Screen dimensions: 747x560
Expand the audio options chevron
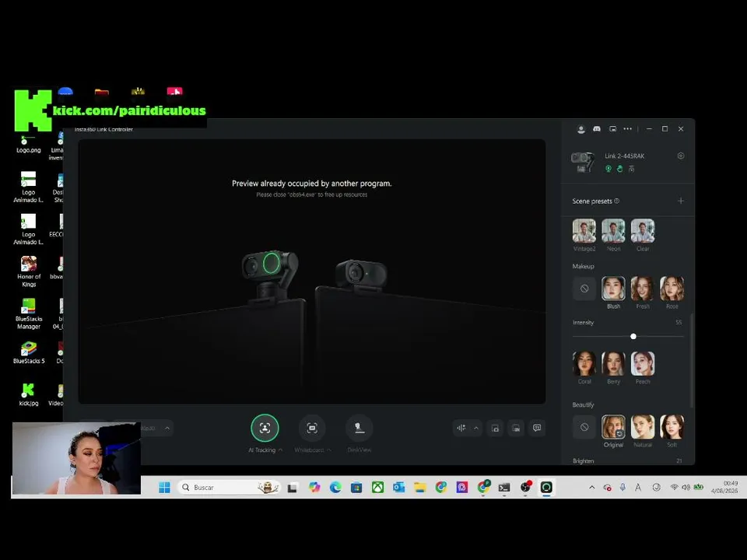[x=476, y=428]
